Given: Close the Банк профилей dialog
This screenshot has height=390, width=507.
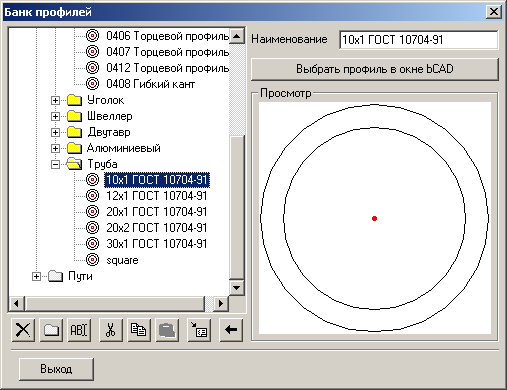Looking at the screenshot, I should (x=494, y=12).
